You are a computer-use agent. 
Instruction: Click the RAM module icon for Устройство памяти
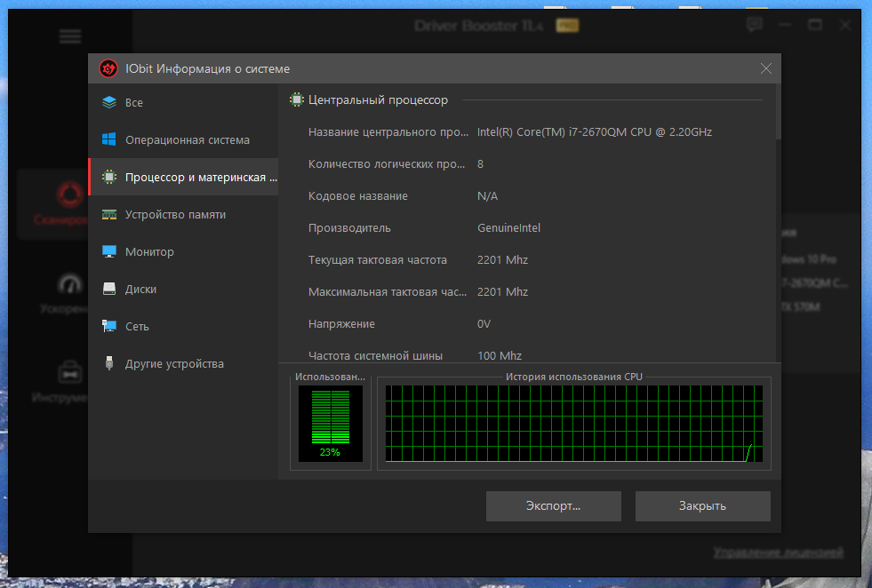pos(109,215)
